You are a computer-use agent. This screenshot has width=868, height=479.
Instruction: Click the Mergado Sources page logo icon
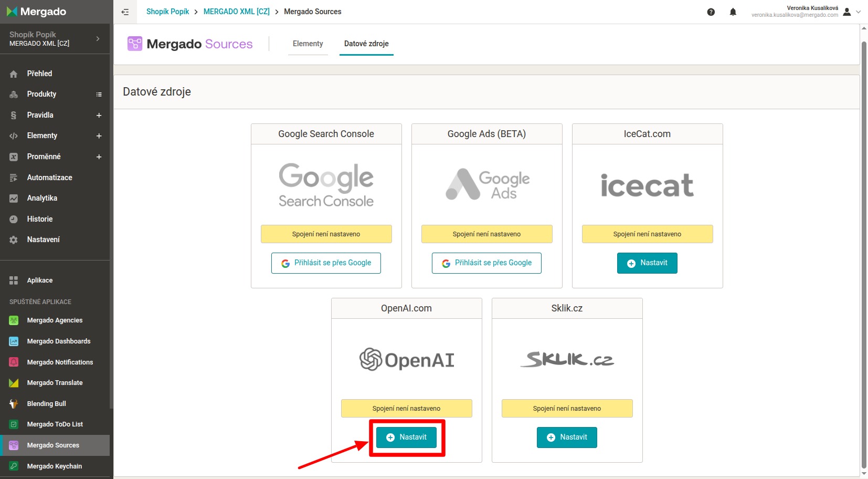[x=135, y=44]
